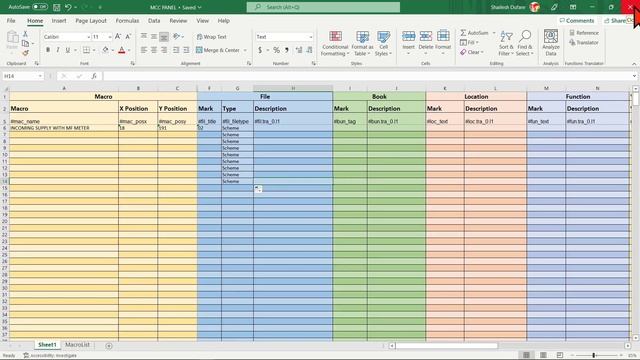
Task: Click the zoom slider handle
Action: point(593,355)
